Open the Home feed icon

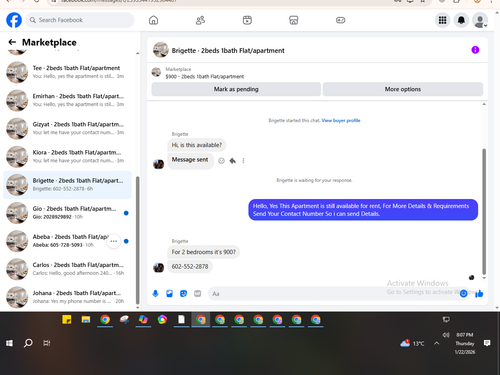[153, 20]
